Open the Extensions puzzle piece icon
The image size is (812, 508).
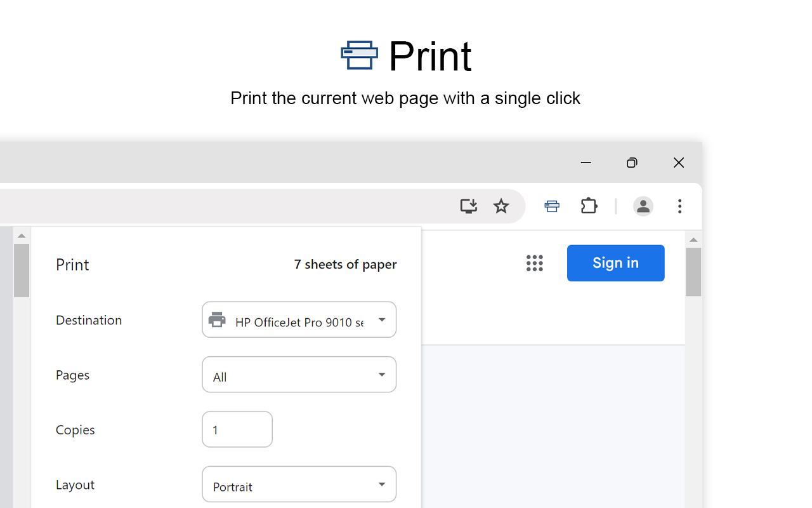(588, 206)
